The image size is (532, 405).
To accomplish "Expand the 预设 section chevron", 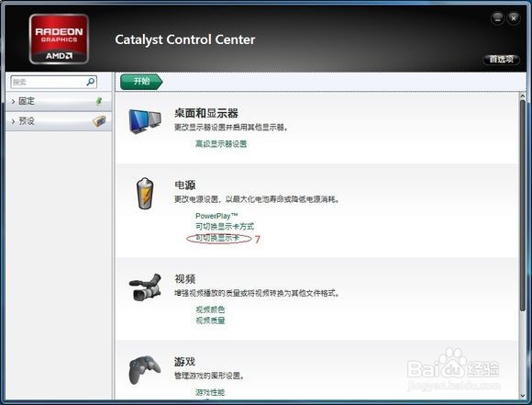I will (x=13, y=121).
